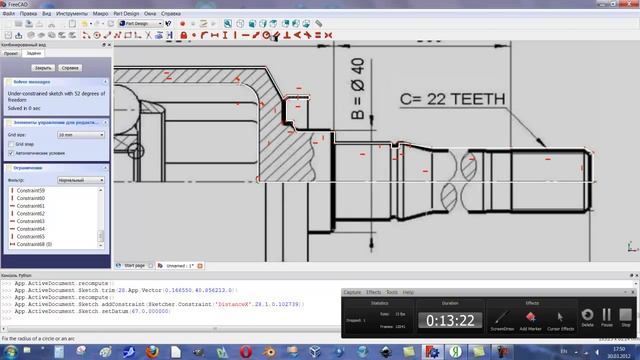Open the Правка menu
The image size is (640, 360).
click(x=28, y=13)
